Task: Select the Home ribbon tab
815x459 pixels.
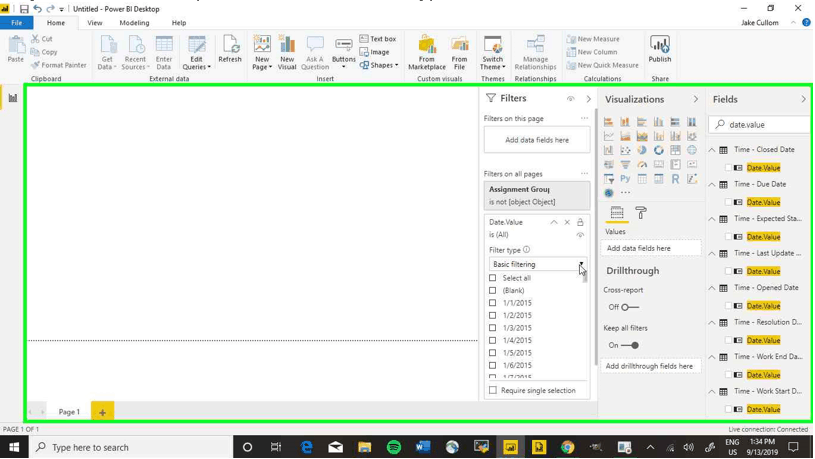Action: pos(56,23)
